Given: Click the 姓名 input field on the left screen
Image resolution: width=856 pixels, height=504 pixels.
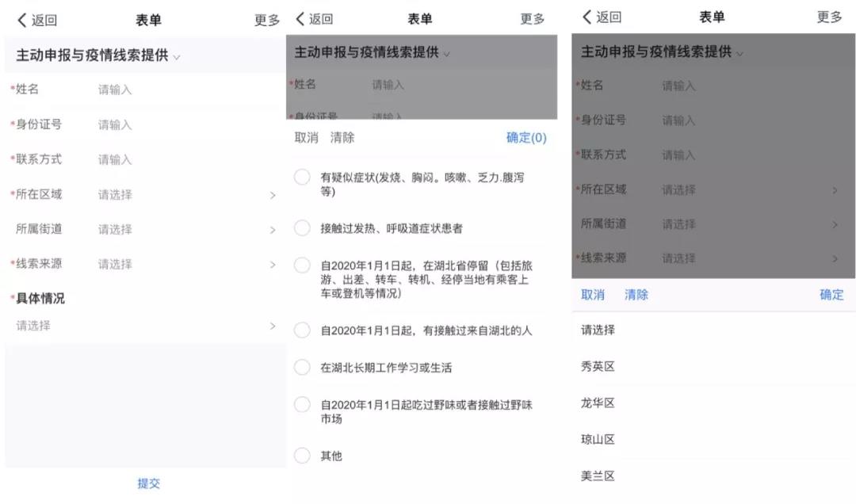Looking at the screenshot, I should (x=185, y=90).
